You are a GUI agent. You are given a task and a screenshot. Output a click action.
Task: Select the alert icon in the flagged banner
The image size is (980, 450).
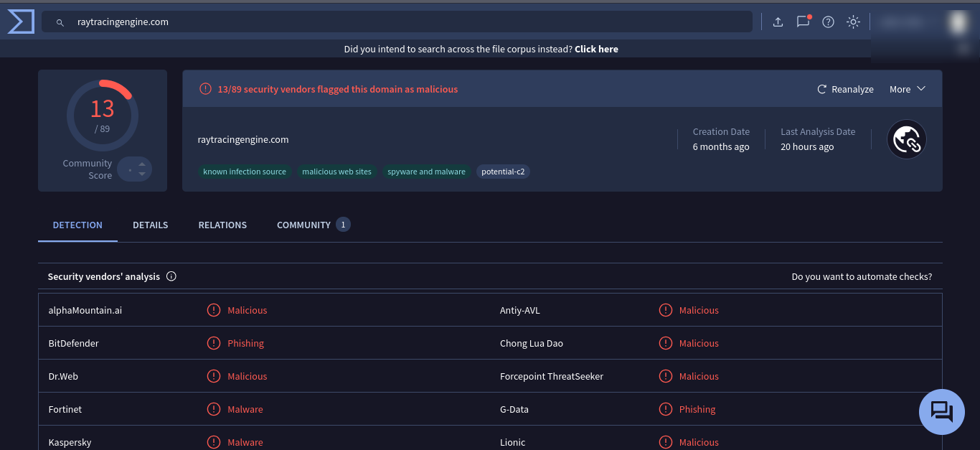(x=205, y=89)
